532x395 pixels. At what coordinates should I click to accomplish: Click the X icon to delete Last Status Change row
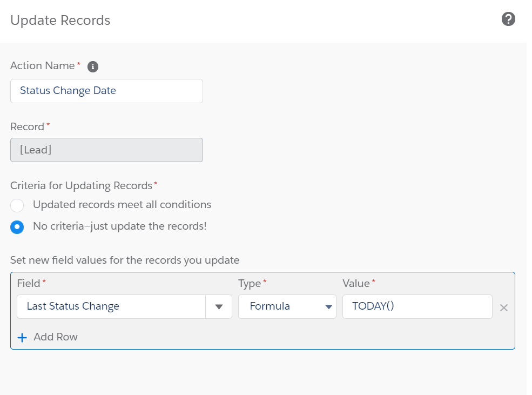pos(503,307)
